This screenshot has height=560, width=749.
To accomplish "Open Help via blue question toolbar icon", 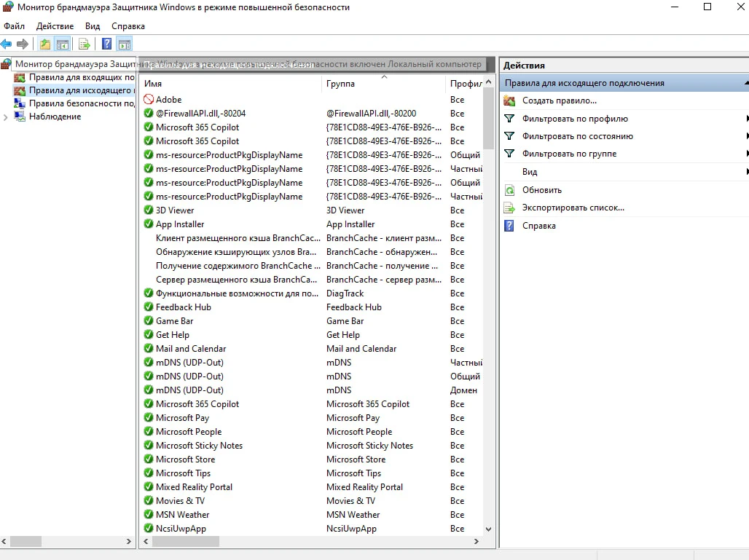I will coord(106,44).
